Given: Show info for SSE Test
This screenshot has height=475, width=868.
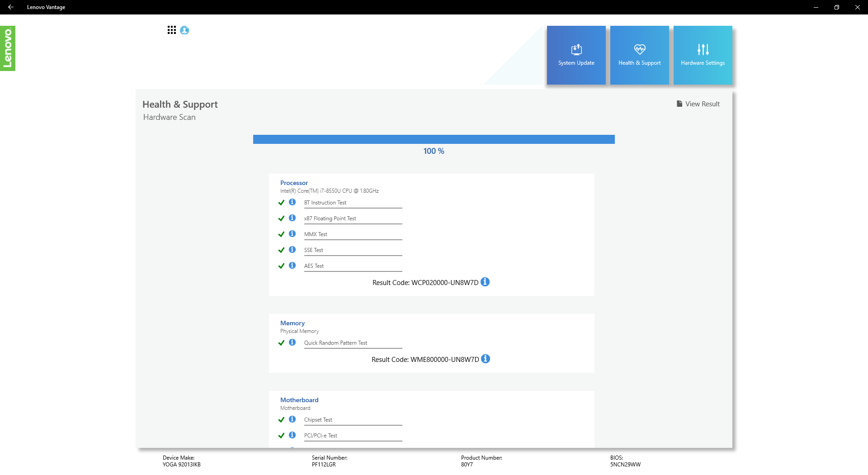Looking at the screenshot, I should (292, 250).
